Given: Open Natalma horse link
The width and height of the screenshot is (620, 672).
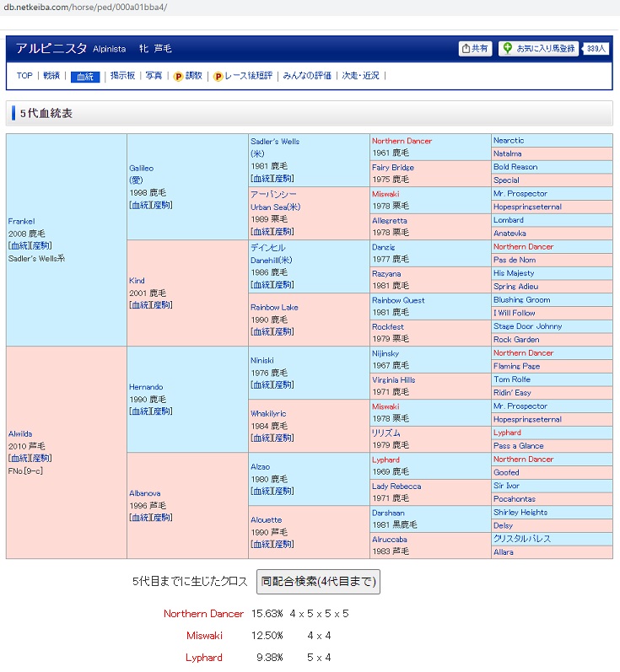Looking at the screenshot, I should tap(507, 153).
